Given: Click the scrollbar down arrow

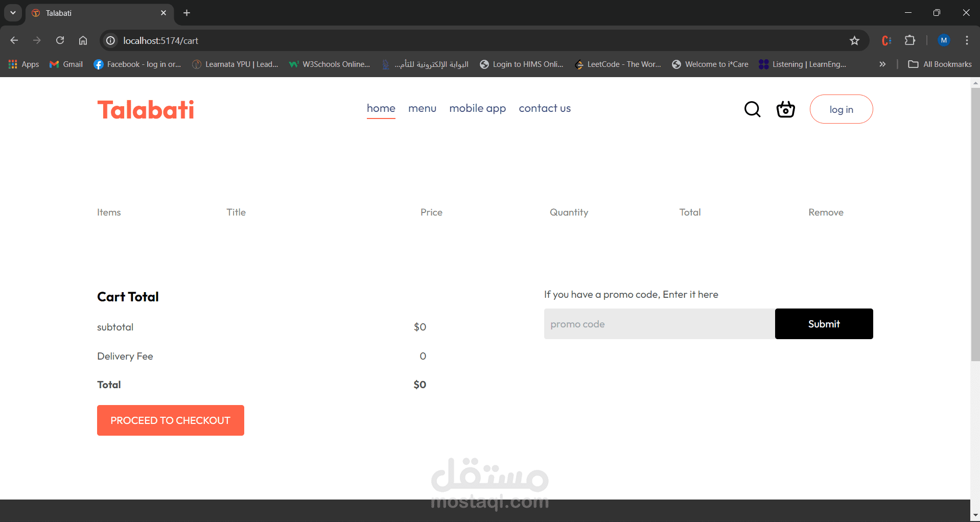Looking at the screenshot, I should click(x=975, y=515).
